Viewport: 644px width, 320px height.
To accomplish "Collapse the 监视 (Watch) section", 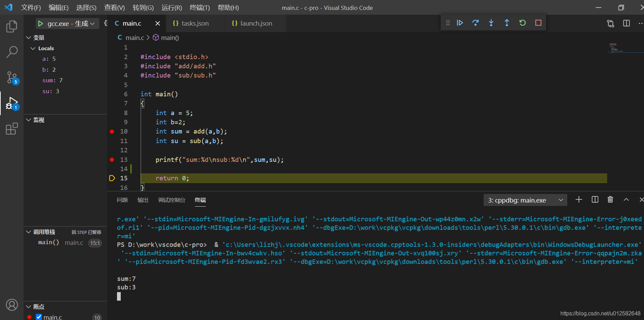I will (29, 120).
